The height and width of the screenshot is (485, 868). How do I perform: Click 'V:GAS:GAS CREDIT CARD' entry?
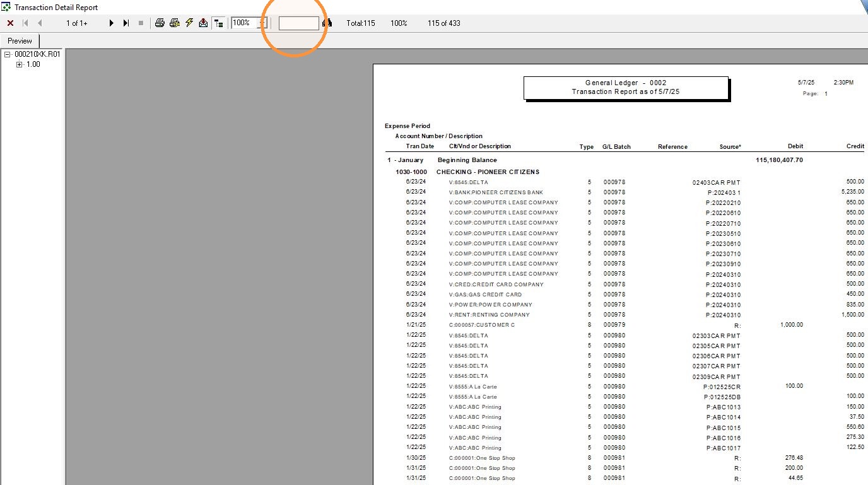tap(485, 295)
